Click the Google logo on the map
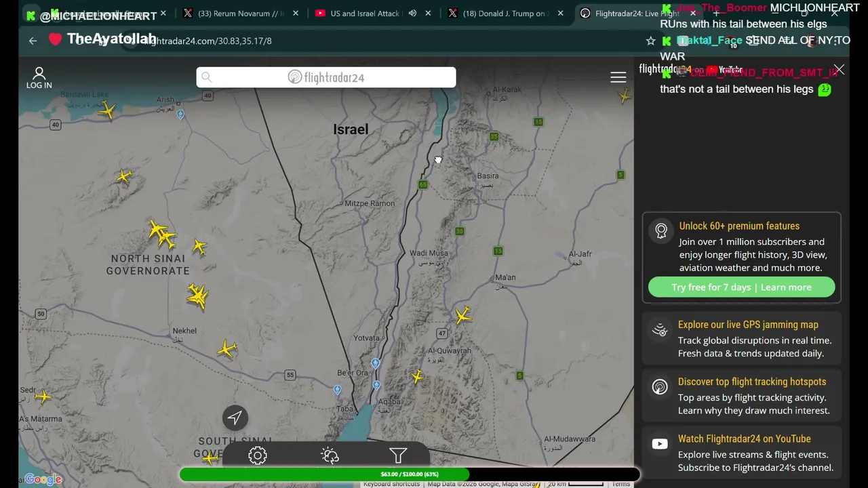This screenshot has width=868, height=488. point(43,480)
